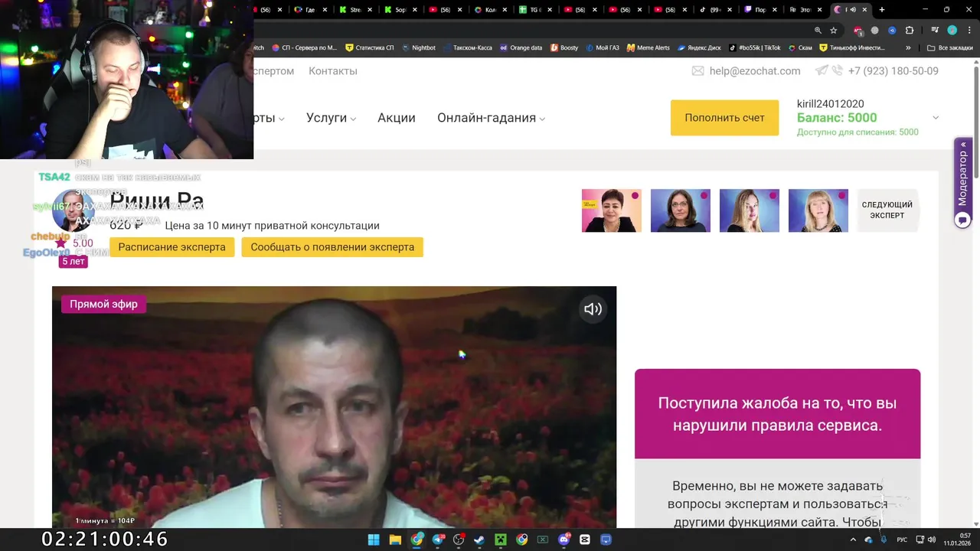Open the Nightbot bookmark
Screen dimensions: 980x551
[x=419, y=47]
